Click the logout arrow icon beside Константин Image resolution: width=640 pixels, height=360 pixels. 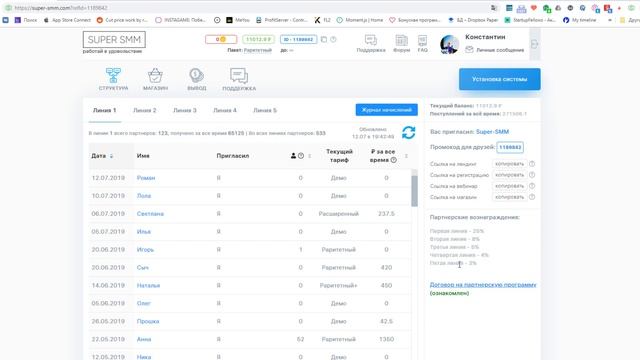click(534, 44)
